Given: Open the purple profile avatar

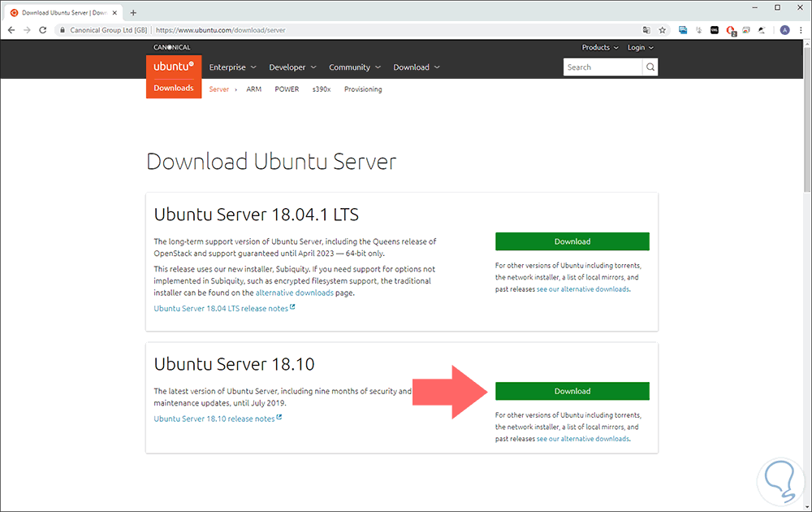Looking at the screenshot, I should pyautogui.click(x=785, y=30).
